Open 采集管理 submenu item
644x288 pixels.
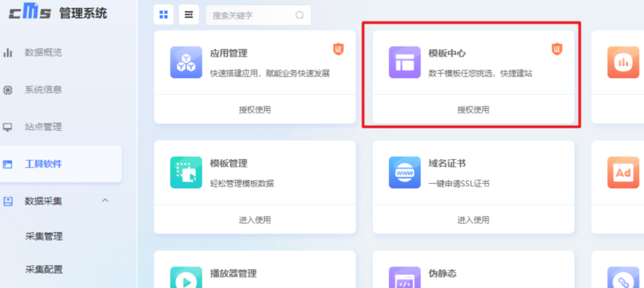43,236
